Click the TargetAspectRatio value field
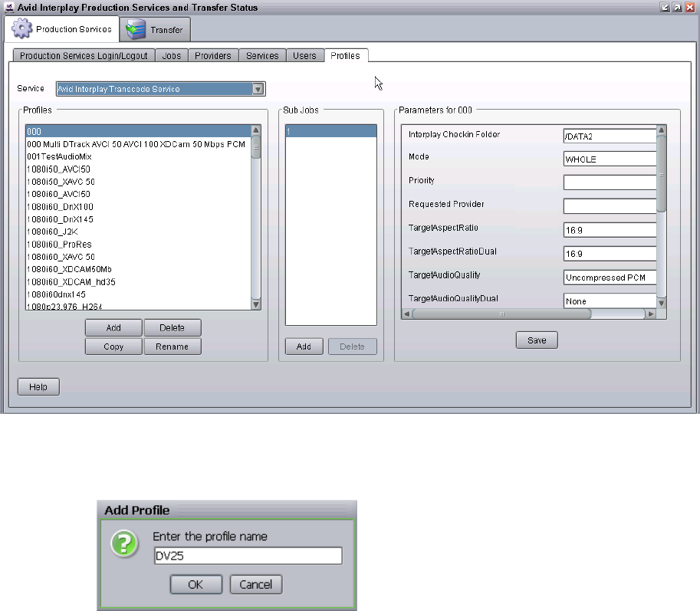Image resolution: width=700 pixels, height=611 pixels. point(610,230)
